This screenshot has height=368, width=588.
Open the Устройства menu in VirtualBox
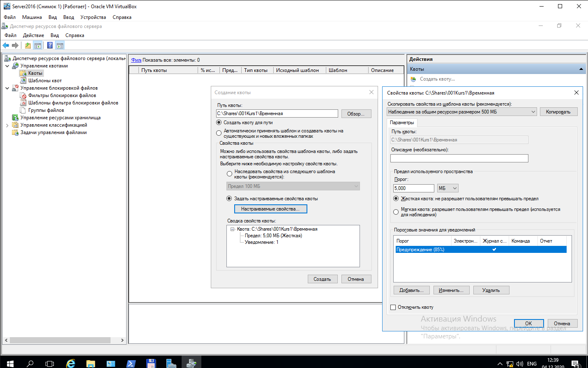(x=93, y=17)
